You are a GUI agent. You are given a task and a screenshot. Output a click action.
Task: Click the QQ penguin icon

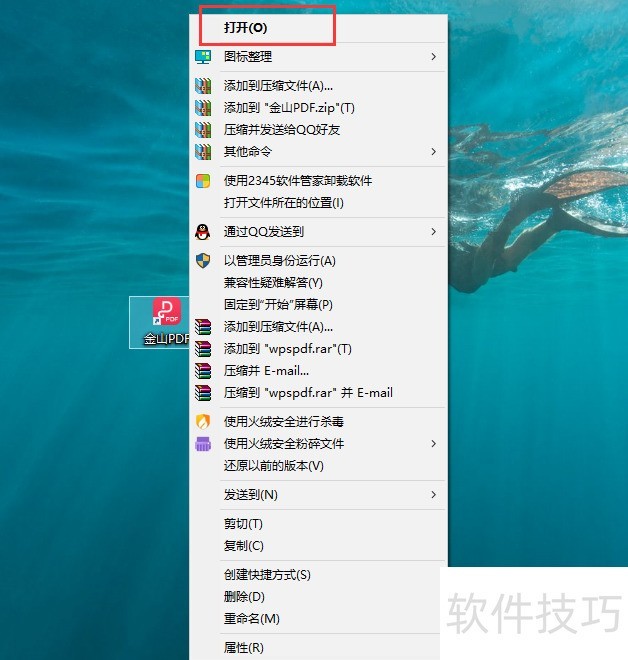click(x=203, y=232)
